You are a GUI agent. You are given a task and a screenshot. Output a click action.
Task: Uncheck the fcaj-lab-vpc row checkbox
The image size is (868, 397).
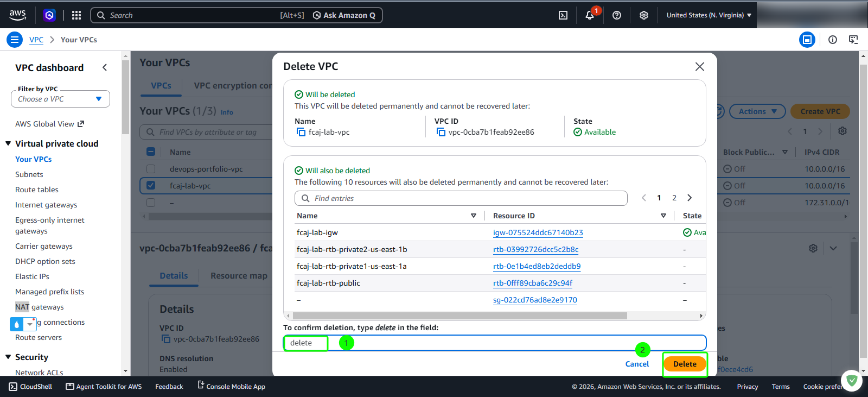click(151, 185)
